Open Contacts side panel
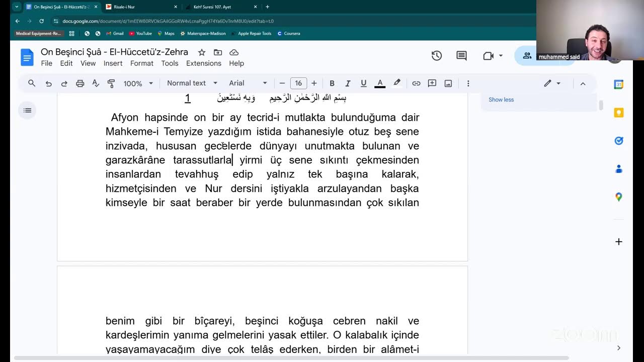This screenshot has width=644, height=362. (619, 169)
